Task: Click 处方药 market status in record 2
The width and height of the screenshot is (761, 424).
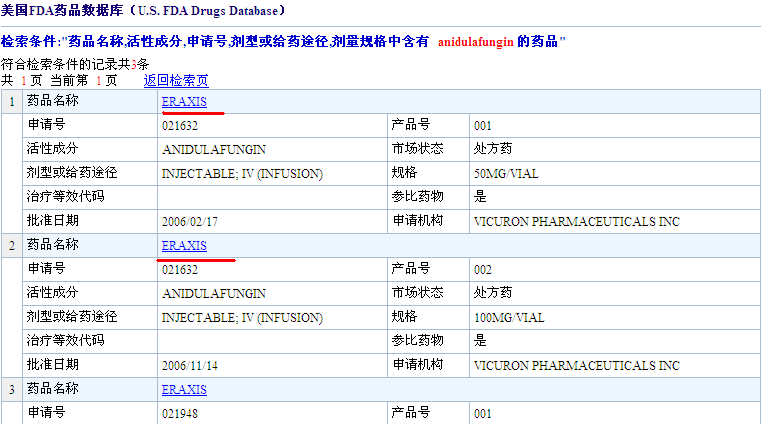Action: click(493, 293)
